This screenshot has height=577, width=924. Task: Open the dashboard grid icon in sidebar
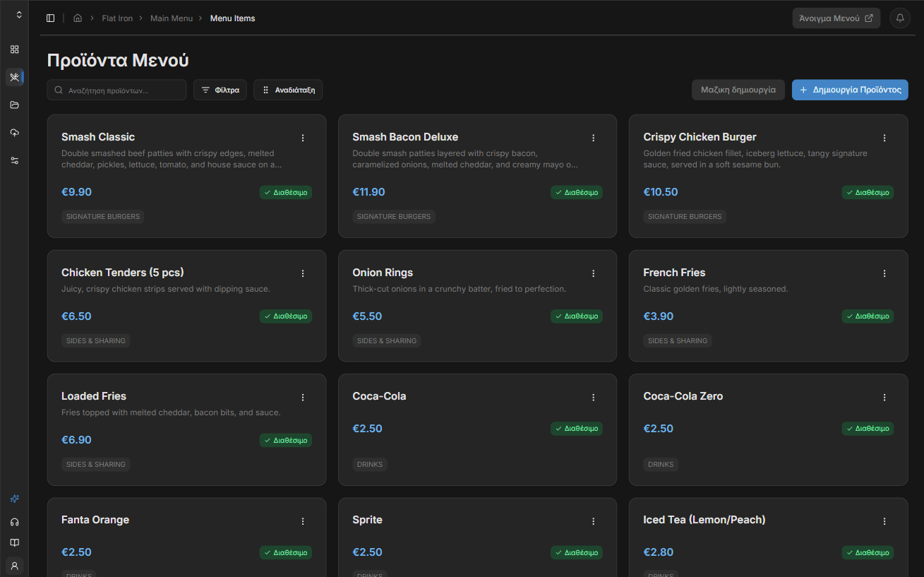pos(14,49)
